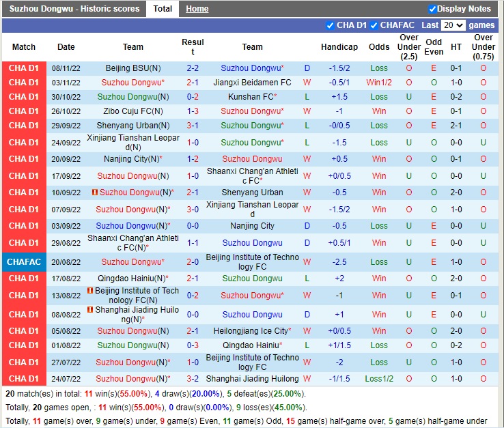Screen dimensions: 504x428
Task: Uncheck the CHAFAC league filter
Action: [374, 25]
